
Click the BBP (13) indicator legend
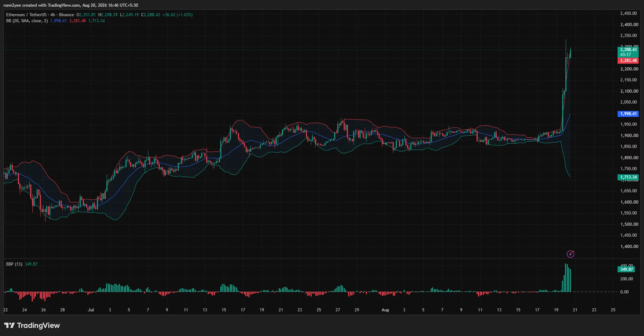pos(14,264)
